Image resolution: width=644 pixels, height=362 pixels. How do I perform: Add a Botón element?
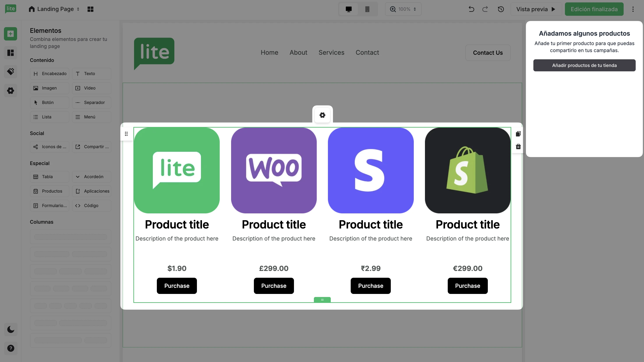point(50,103)
